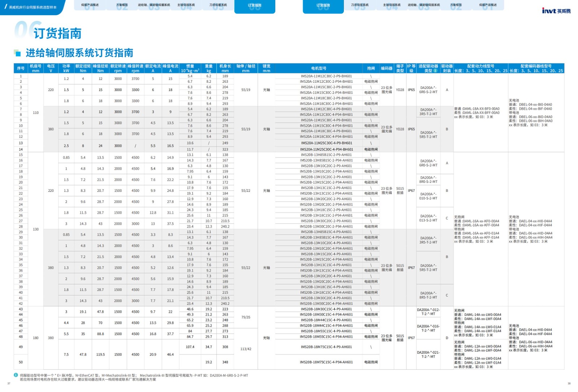Viewport: 578px width, 392px height.
Task: Click the circled 1 footnote icon below the table
Action: tap(16, 375)
